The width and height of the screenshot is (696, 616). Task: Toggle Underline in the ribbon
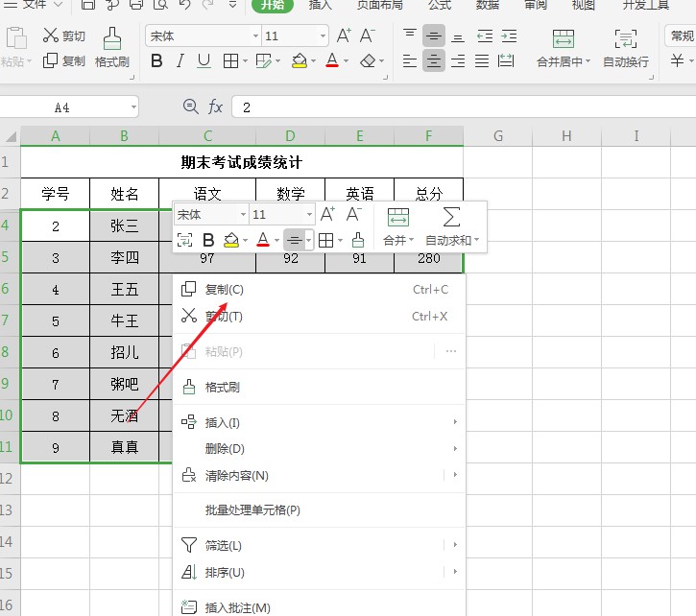point(204,60)
